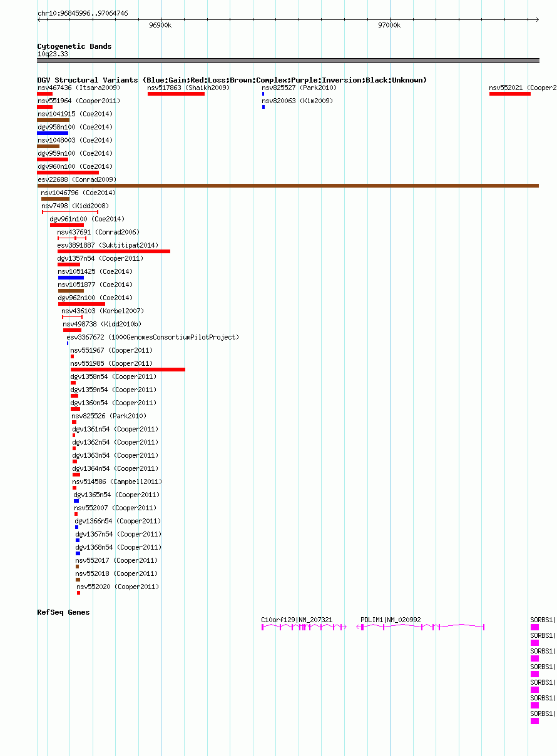Viewport: 557px width, 756px height.
Task: Click esv3367672 1000GenomesConsortiumPilotProject label
Action: pyautogui.click(x=153, y=337)
